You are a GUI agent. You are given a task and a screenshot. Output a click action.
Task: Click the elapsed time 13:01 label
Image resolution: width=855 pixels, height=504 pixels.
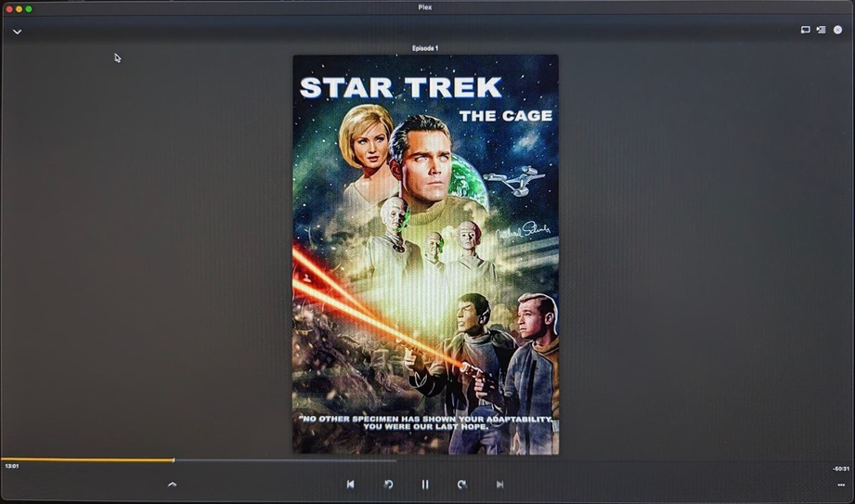pos(11,466)
